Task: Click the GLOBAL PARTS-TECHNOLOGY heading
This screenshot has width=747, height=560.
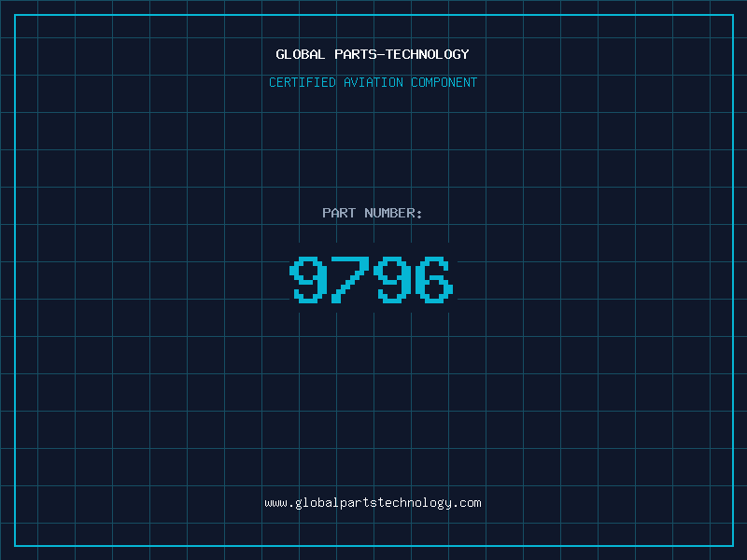Action: tap(373, 54)
